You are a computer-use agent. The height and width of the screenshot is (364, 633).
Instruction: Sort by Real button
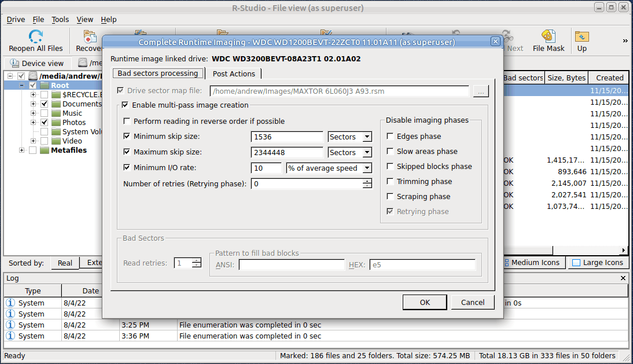[x=65, y=263]
